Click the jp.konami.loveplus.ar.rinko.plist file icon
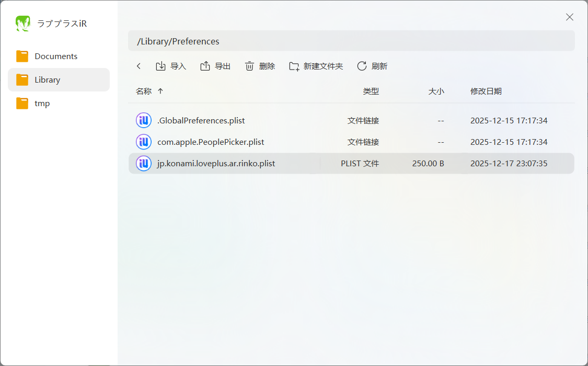 coord(144,164)
